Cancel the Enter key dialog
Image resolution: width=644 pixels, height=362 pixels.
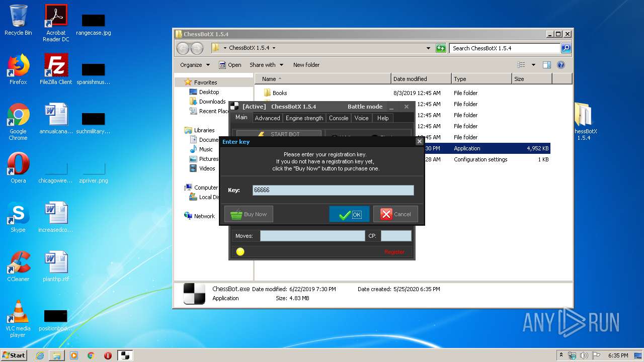click(395, 214)
